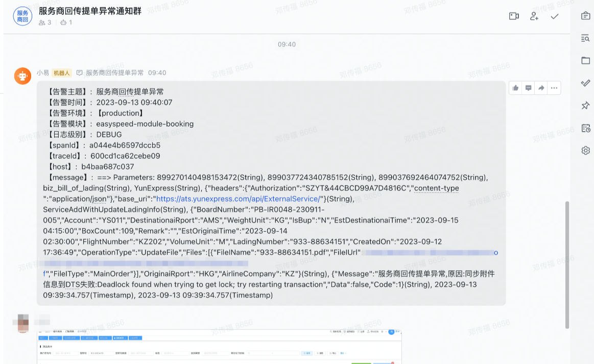The width and height of the screenshot is (594, 364).
Task: Click the card icon beside 服务商回传提单异常
Action: coord(80,72)
